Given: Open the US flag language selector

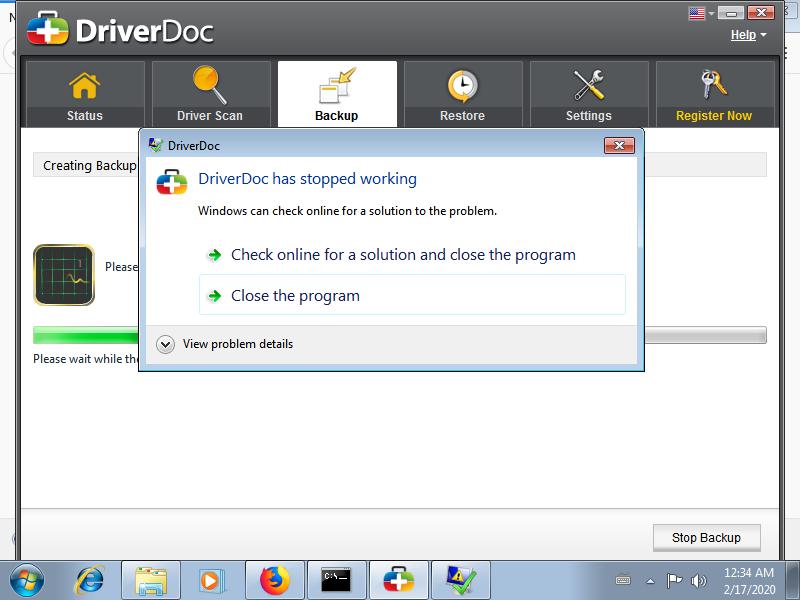Looking at the screenshot, I should coord(701,13).
